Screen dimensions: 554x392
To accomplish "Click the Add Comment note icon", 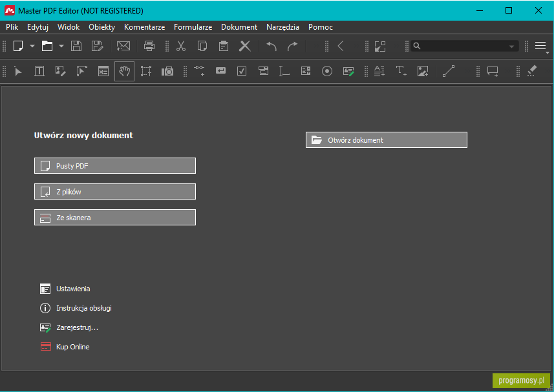I will (x=493, y=71).
